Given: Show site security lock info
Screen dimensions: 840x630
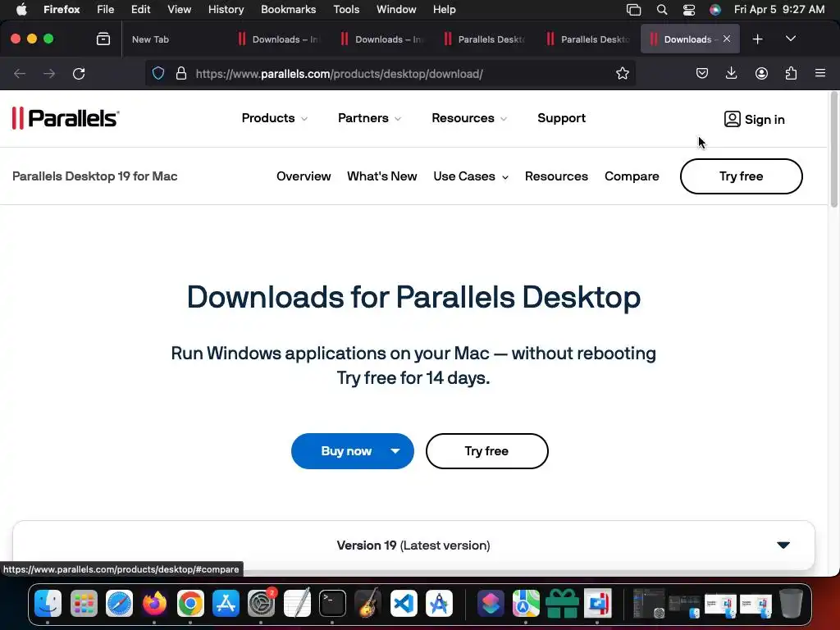Looking at the screenshot, I should click(x=181, y=73).
